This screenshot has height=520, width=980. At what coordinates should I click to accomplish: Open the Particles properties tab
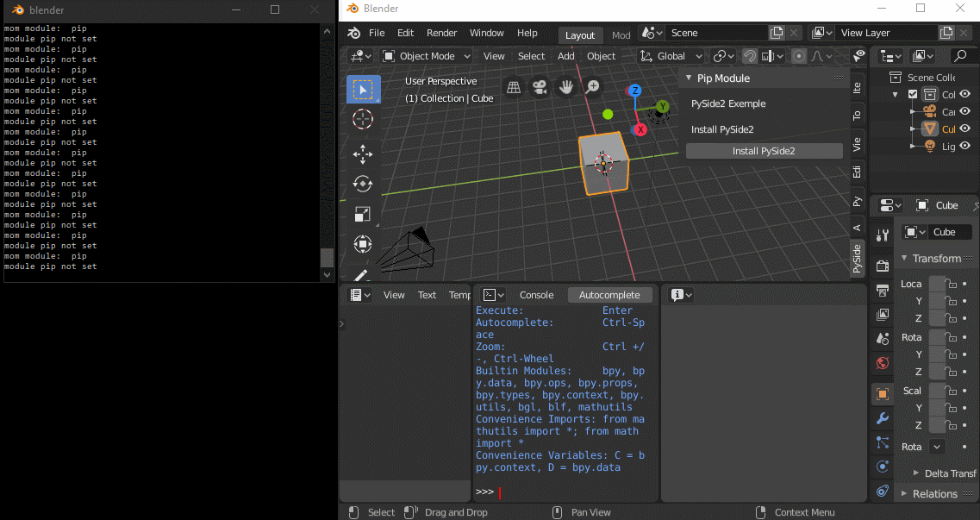coord(883,442)
